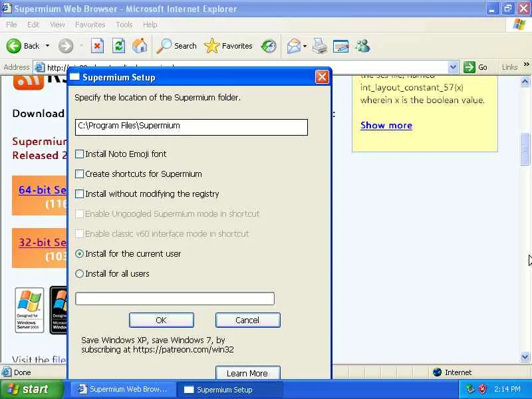Click the Mail envelope icon
This screenshot has width=532, height=399.
[293, 46]
